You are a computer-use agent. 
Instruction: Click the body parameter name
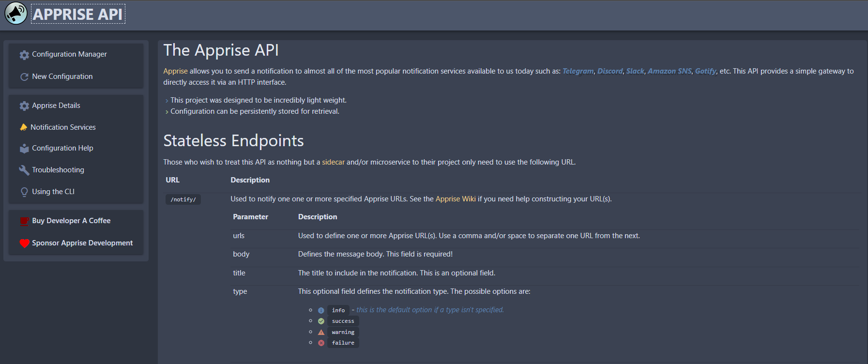coord(241,254)
